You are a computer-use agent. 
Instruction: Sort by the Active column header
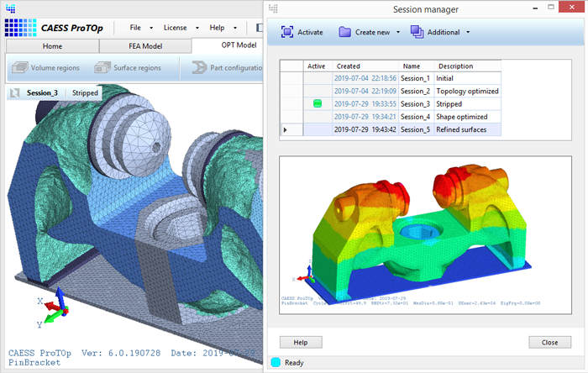click(318, 66)
